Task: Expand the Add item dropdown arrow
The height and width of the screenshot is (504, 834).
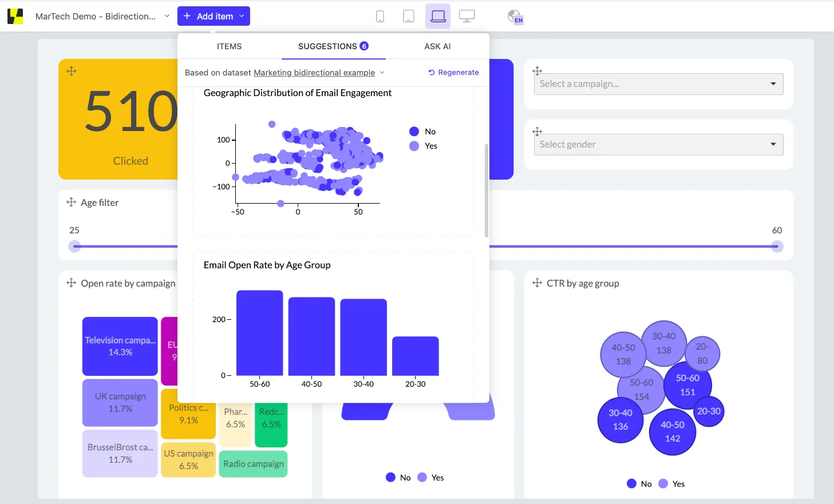Action: pyautogui.click(x=242, y=16)
